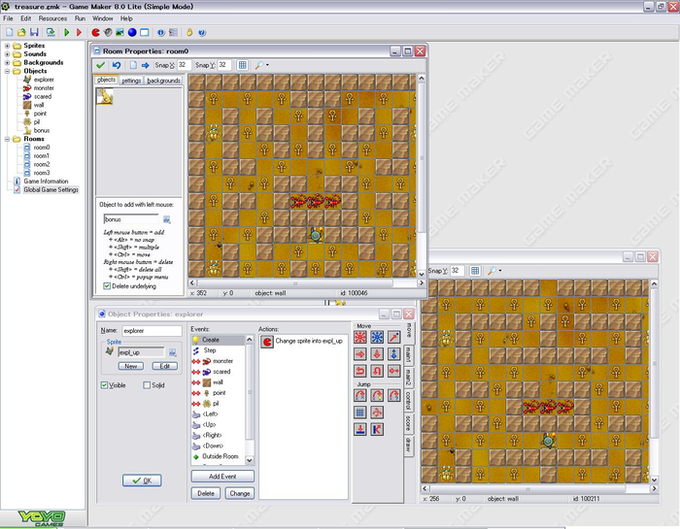Click the Open file toolbar icon
The height and width of the screenshot is (529, 680).
22,32
